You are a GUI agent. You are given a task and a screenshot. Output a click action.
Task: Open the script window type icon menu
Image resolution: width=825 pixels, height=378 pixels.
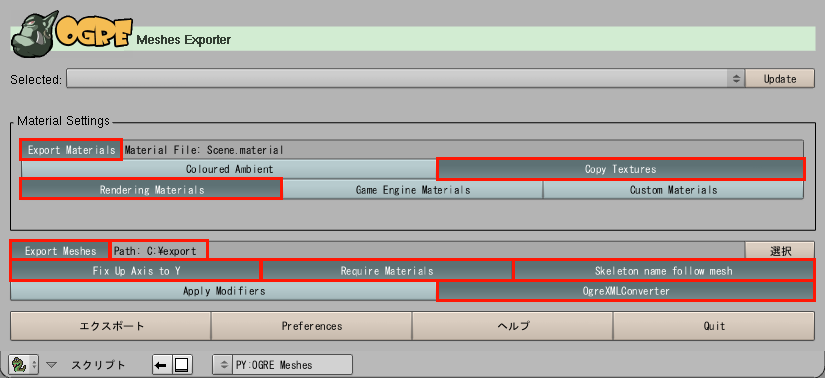(24, 364)
